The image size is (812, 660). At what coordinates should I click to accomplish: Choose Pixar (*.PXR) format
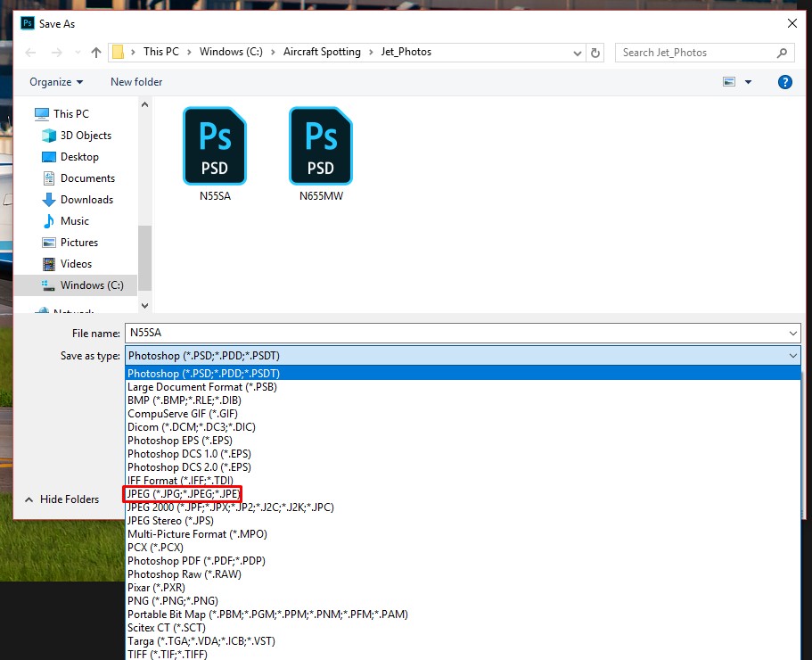pyautogui.click(x=463, y=588)
